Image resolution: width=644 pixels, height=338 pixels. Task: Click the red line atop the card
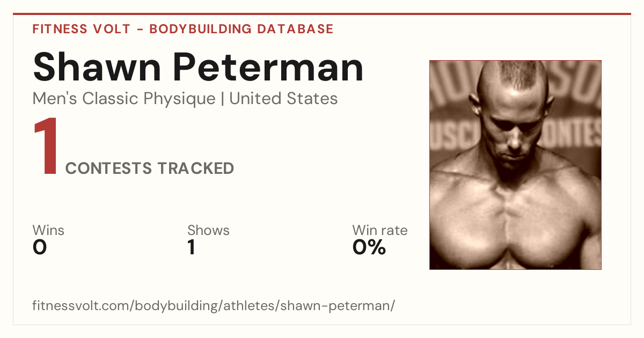coord(322,14)
